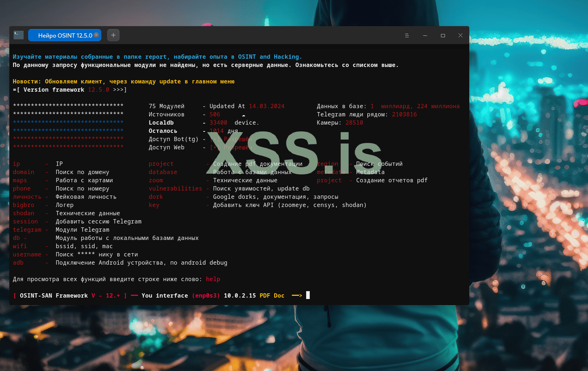Click the description 'Фейковая личность'
Screen dimensions: 588x371
tap(86, 197)
